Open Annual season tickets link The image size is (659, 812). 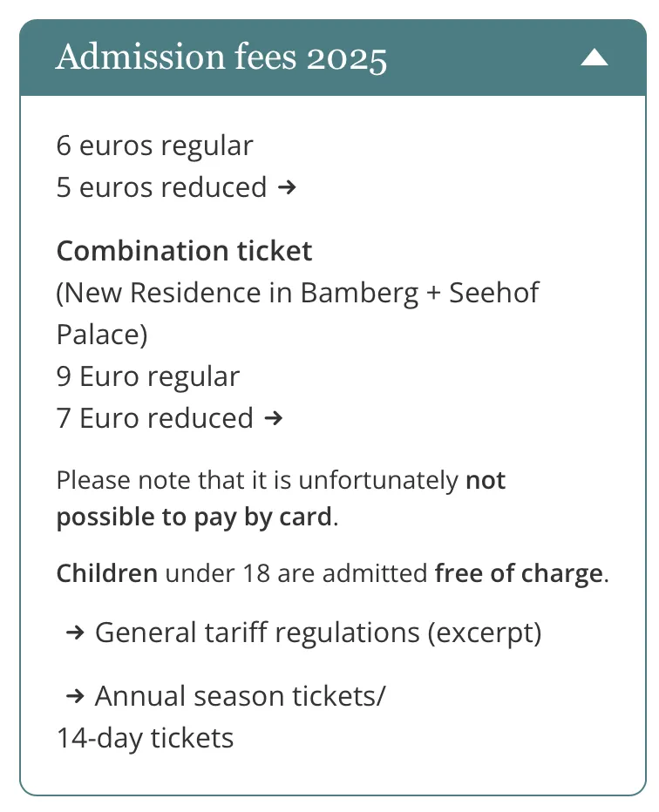(241, 696)
